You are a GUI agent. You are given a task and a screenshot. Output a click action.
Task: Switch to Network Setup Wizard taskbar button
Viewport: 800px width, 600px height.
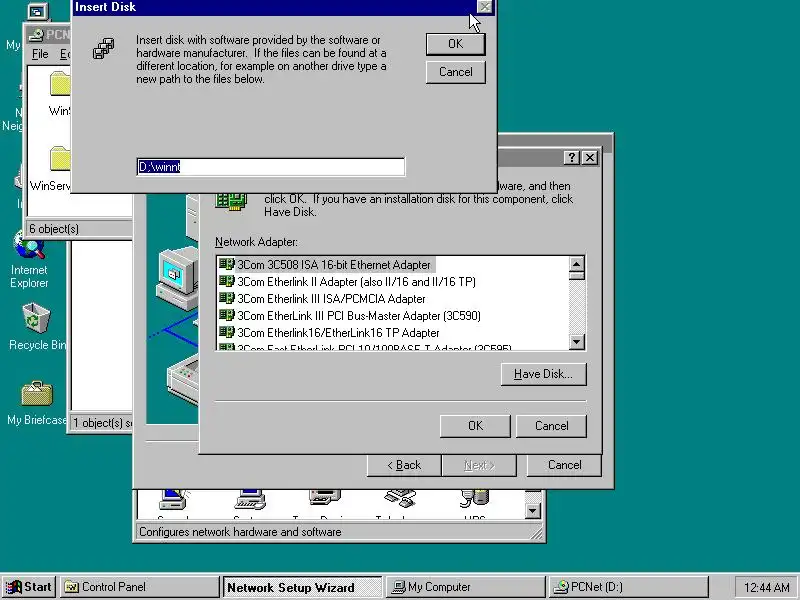tap(302, 587)
